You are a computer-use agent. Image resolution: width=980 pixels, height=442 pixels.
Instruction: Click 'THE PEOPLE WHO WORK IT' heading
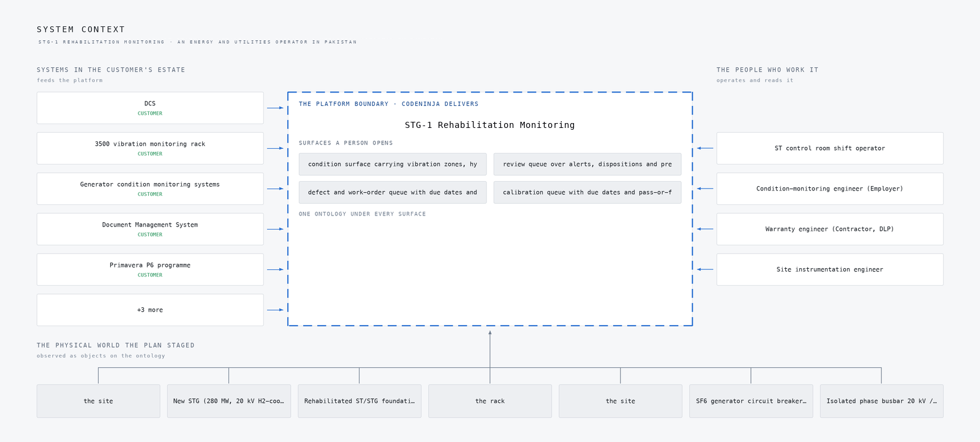[x=767, y=70]
